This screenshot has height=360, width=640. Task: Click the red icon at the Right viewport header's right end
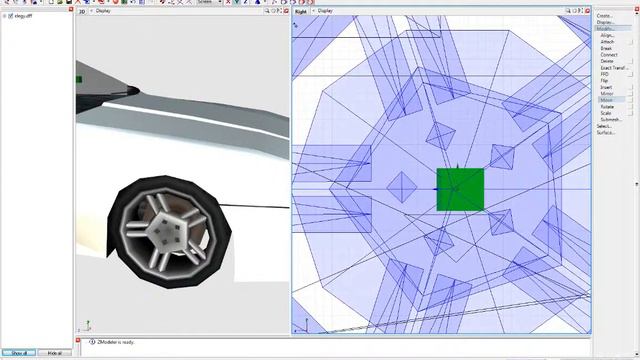pyautogui.click(x=587, y=11)
